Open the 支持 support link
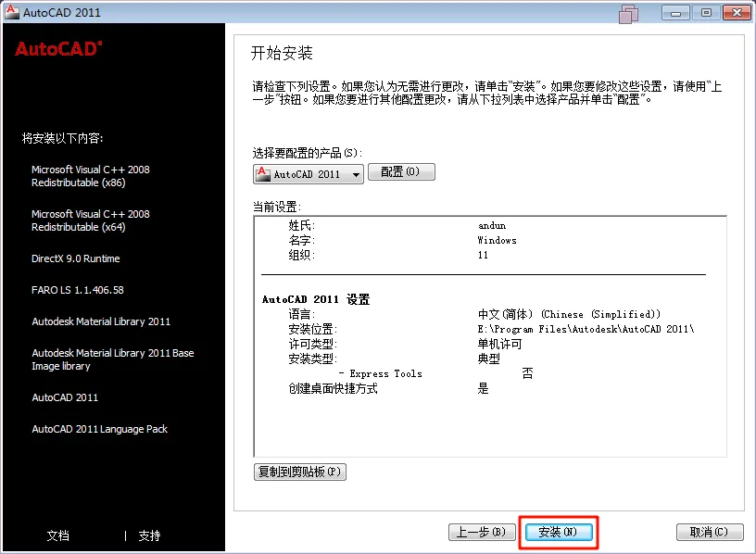The width and height of the screenshot is (756, 554). [149, 535]
